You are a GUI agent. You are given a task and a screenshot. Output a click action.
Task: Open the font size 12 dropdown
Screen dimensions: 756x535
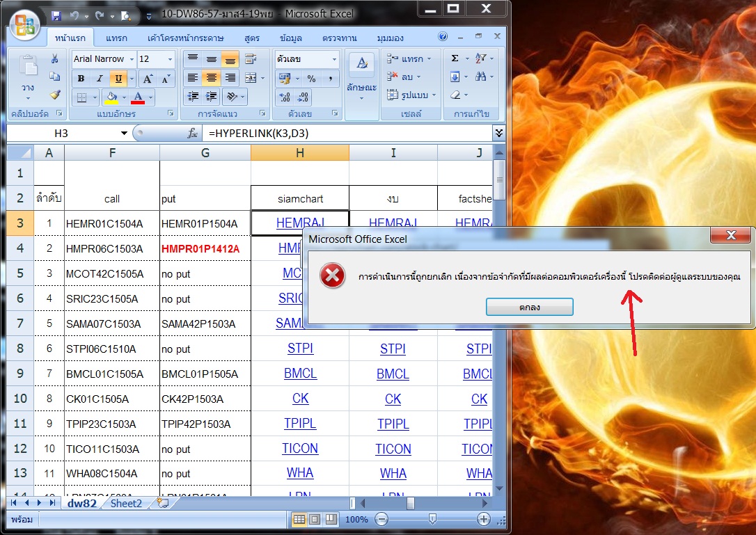pos(170,59)
